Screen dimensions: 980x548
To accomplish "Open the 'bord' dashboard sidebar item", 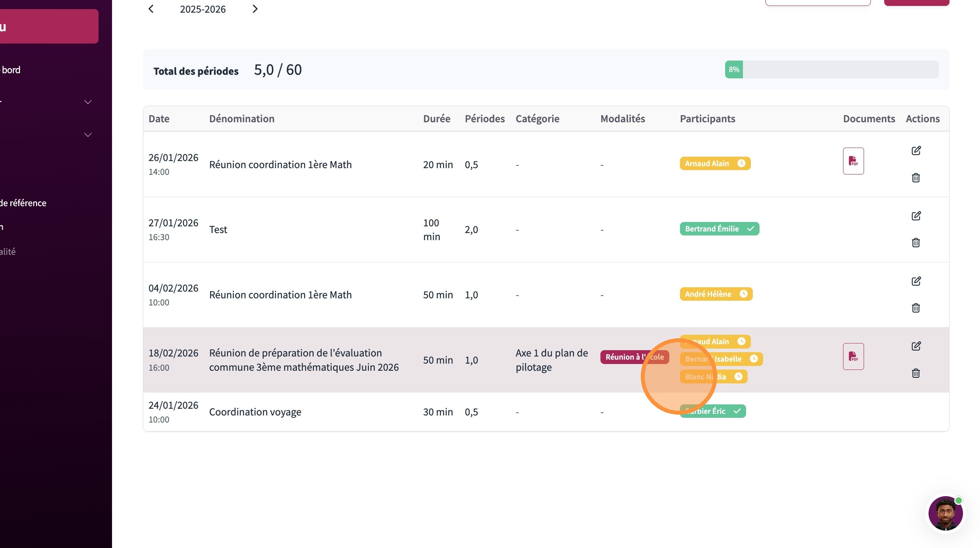I will point(11,70).
